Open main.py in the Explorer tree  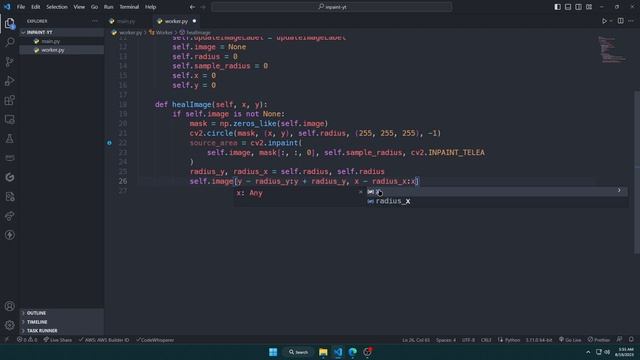coord(51,41)
